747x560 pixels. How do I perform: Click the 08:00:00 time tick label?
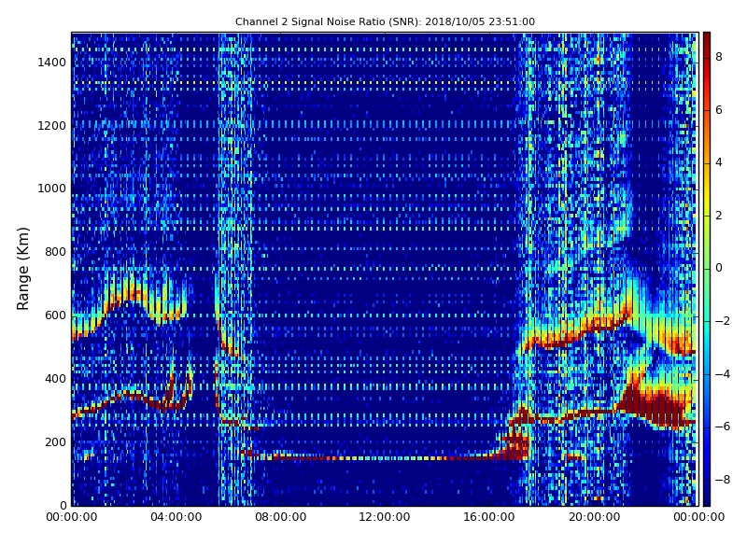[281, 517]
